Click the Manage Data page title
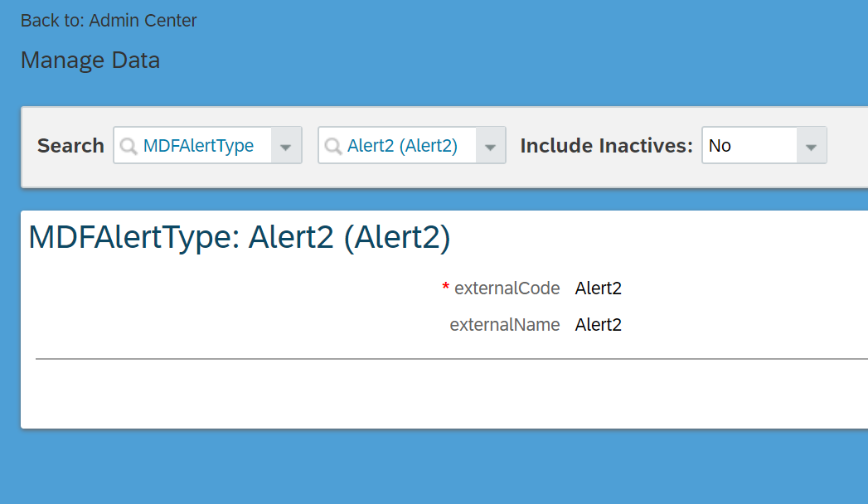 click(x=90, y=60)
